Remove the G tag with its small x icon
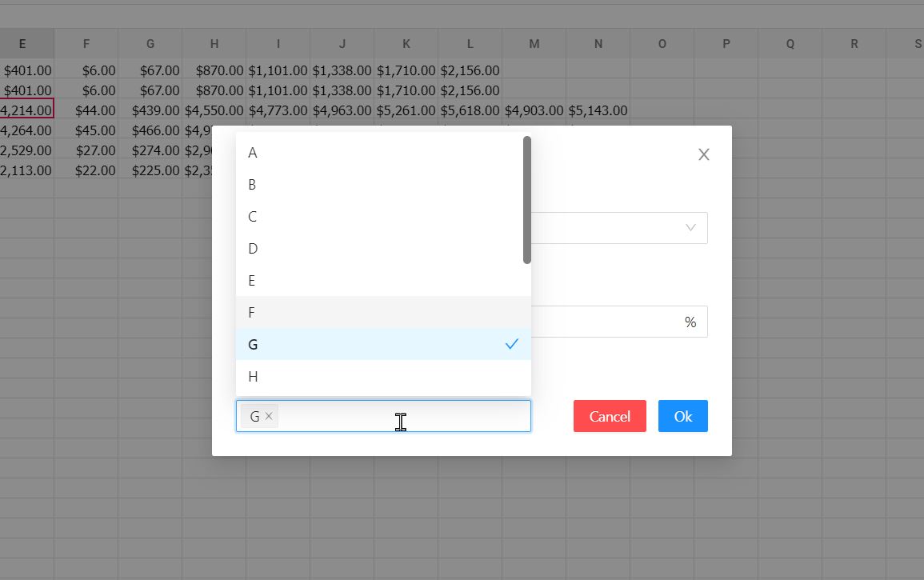This screenshot has height=580, width=924. [270, 416]
